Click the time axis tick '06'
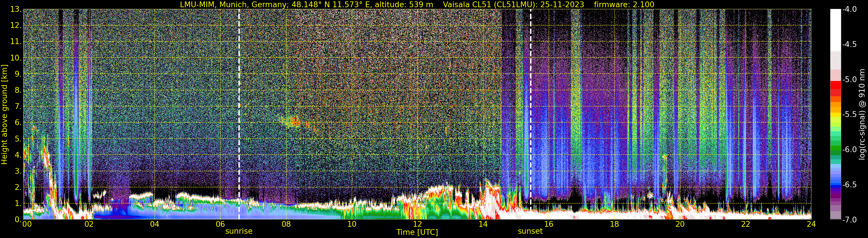Viewport: 868px width, 238px height. coord(220,224)
